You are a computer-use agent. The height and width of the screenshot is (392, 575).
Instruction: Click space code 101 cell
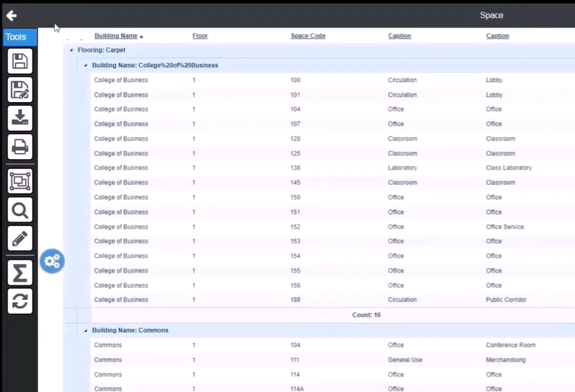coord(295,95)
